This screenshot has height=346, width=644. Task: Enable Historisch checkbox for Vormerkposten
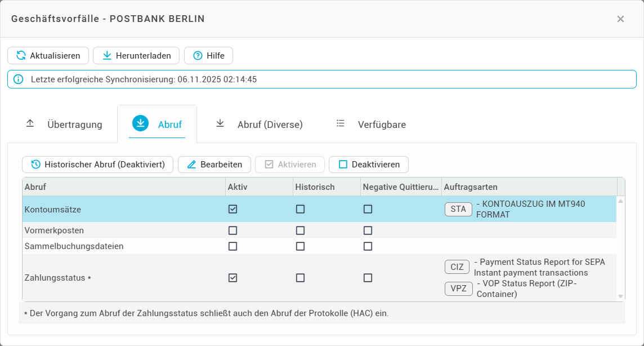[x=300, y=230]
